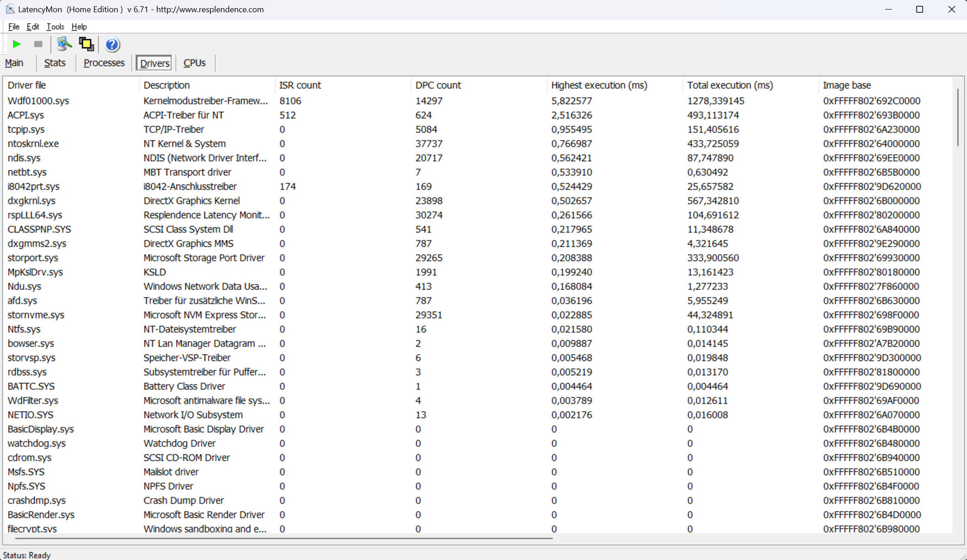Switch to the Processes tab
This screenshot has width=967, height=560.
pos(104,63)
